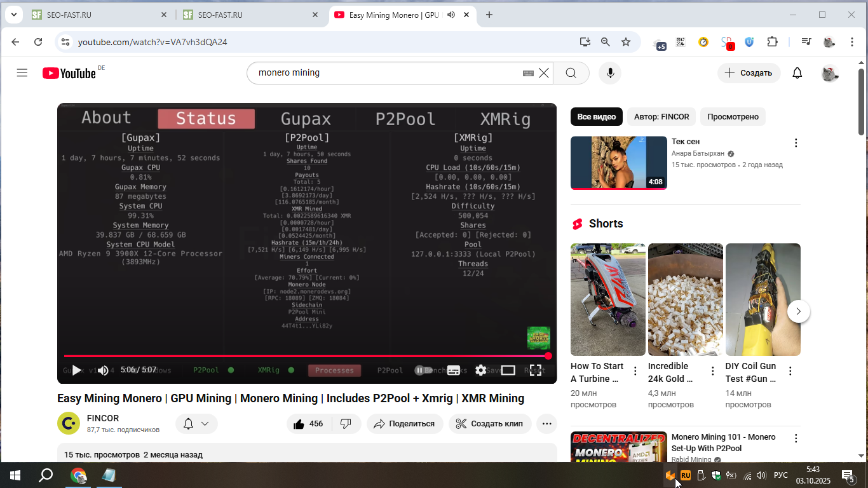Open video settings gear
868x488 pixels.
481,370
